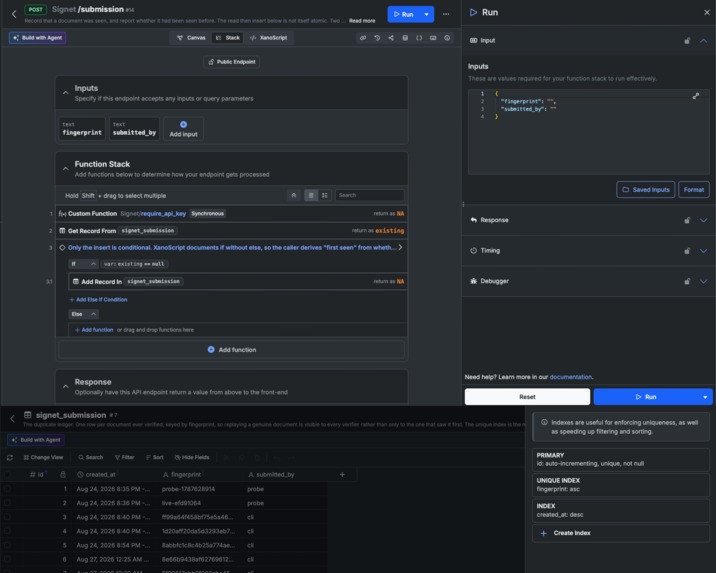Expand the conditional step description arrow
This screenshot has height=573, width=716.
[400, 247]
